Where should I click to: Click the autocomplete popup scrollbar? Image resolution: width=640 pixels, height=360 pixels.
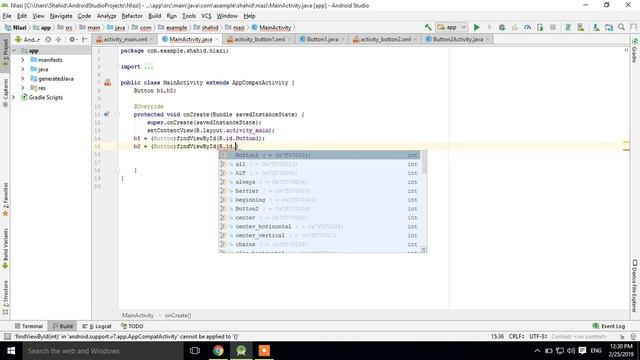tap(424, 162)
